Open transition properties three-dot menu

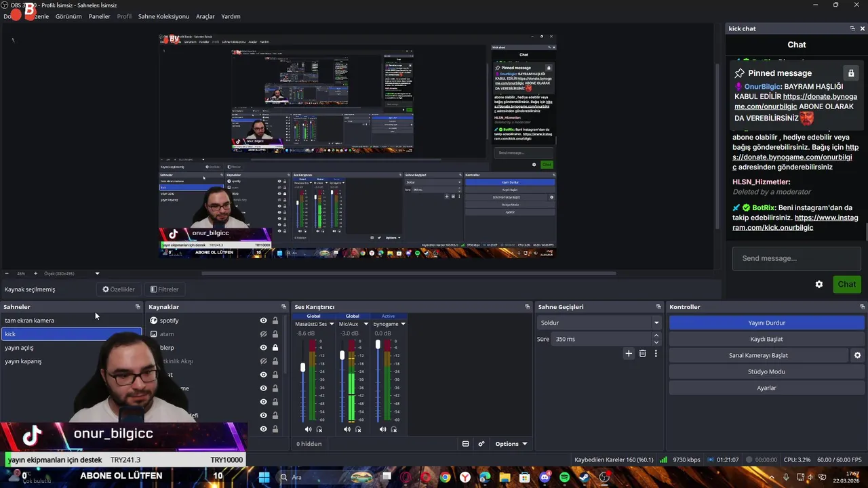click(x=656, y=353)
